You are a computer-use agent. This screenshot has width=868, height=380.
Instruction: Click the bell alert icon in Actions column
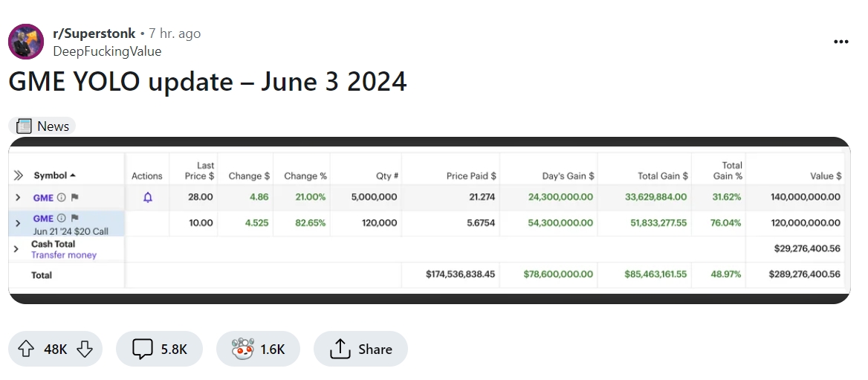[147, 197]
